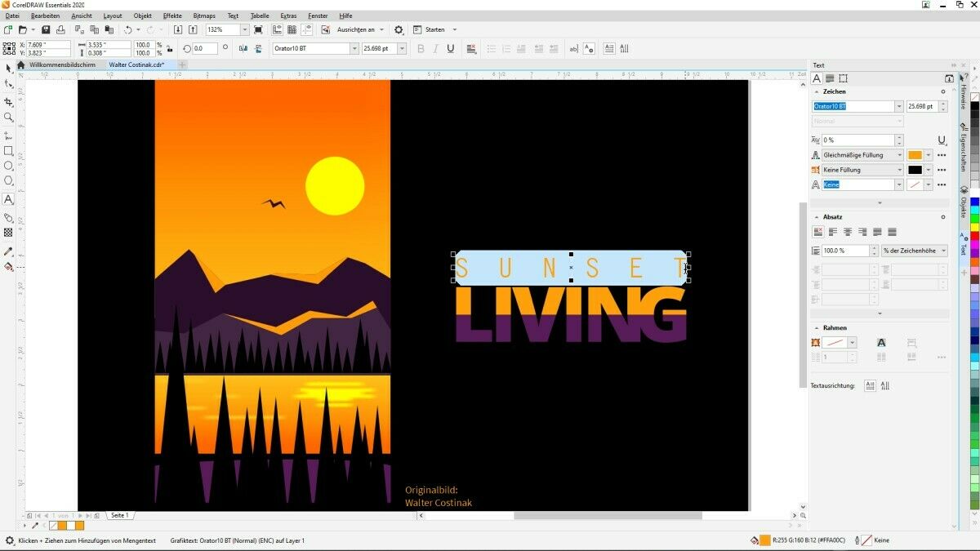This screenshot has height=551, width=980.
Task: Click the Starten button
Action: pyautogui.click(x=435, y=30)
